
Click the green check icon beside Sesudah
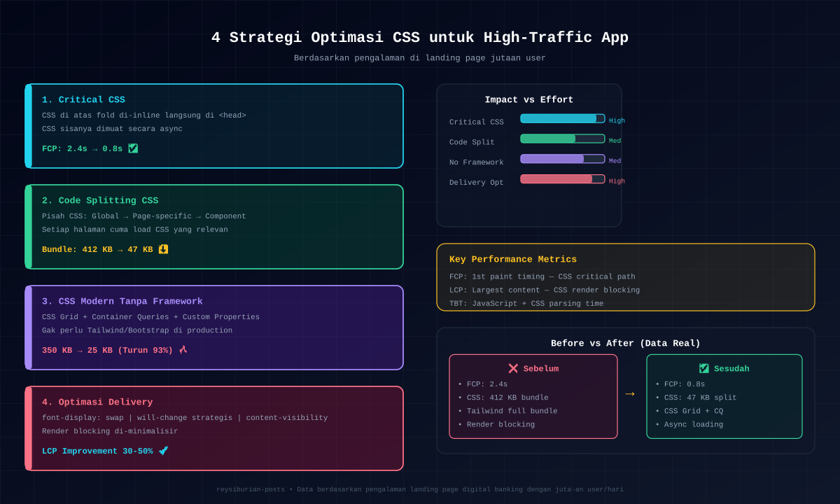(x=704, y=368)
